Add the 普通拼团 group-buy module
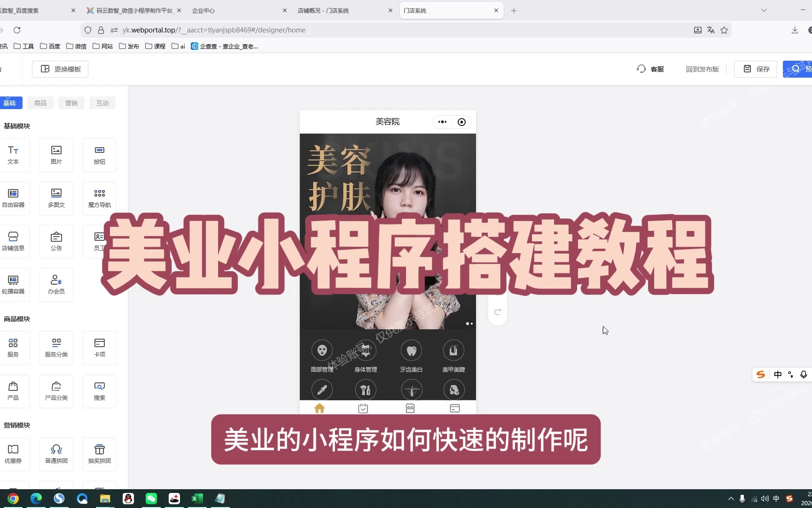Viewport: 812px width, 508px height. (56, 454)
